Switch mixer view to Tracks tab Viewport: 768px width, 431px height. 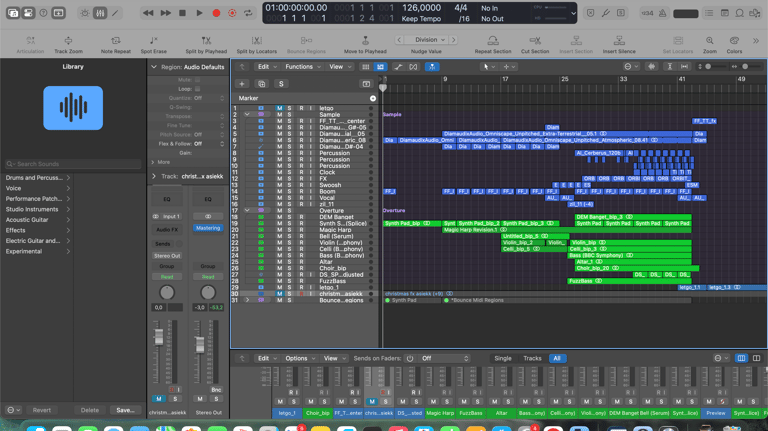532,358
